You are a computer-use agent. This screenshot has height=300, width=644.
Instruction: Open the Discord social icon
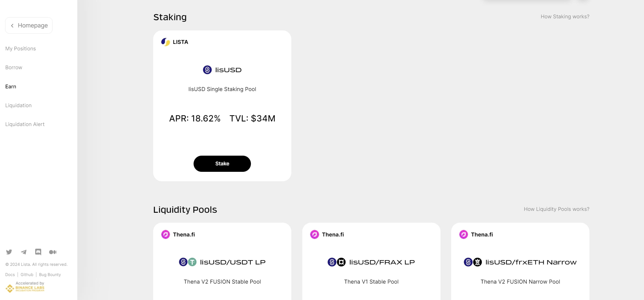pos(38,252)
